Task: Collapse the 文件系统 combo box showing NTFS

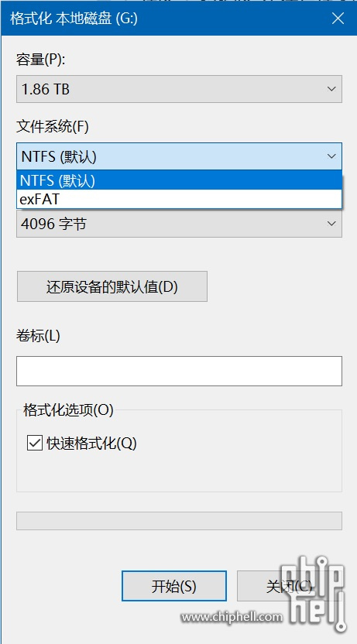Action: point(179,156)
